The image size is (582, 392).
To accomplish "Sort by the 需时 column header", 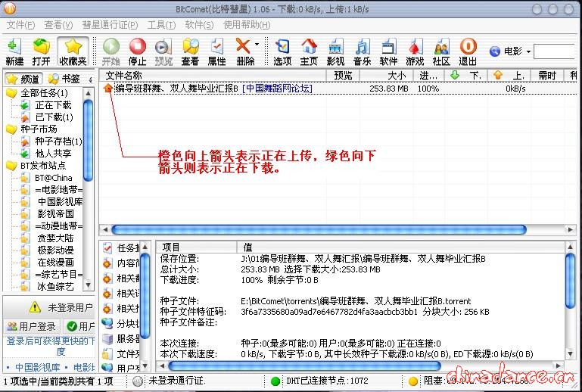I will tap(547, 76).
